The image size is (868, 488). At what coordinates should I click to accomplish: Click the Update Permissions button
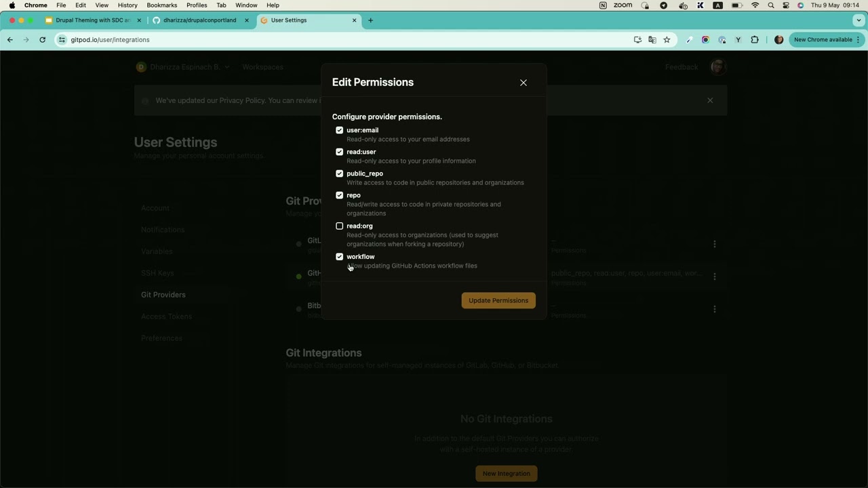coord(498,300)
